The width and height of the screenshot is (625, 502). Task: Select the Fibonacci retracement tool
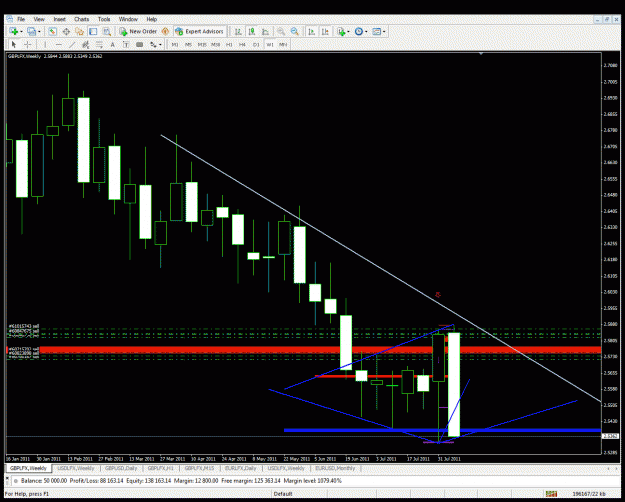coord(99,45)
